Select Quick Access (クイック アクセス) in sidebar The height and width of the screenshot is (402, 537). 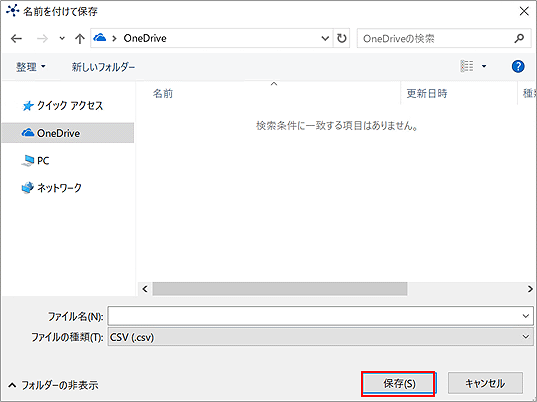63,106
